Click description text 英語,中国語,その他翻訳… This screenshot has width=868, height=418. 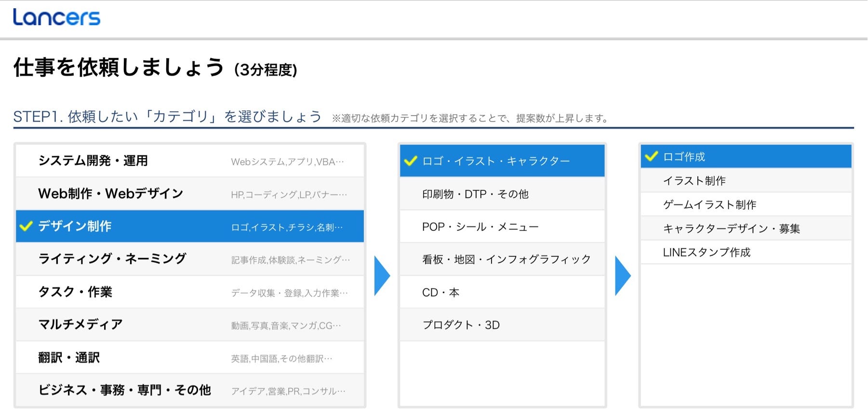(x=282, y=358)
